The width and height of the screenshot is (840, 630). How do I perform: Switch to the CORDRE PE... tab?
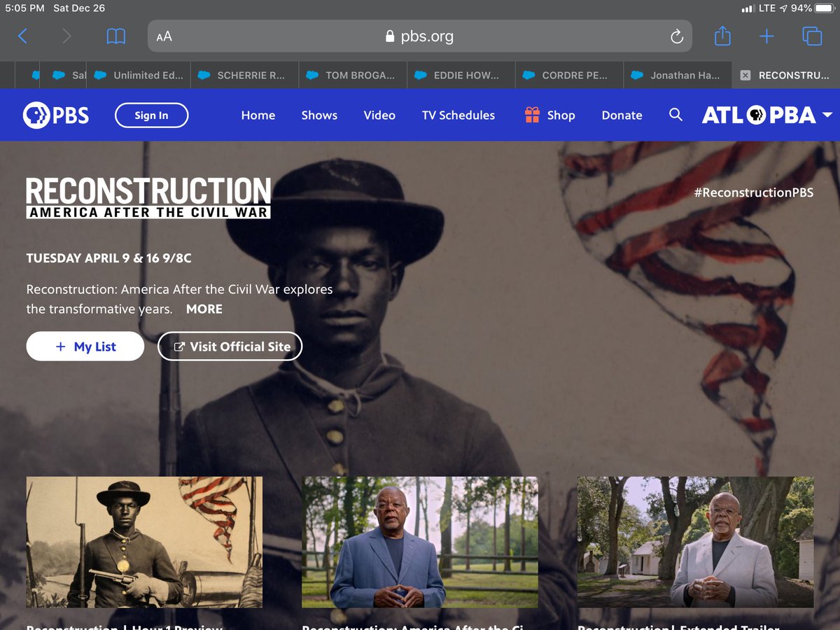(x=570, y=75)
